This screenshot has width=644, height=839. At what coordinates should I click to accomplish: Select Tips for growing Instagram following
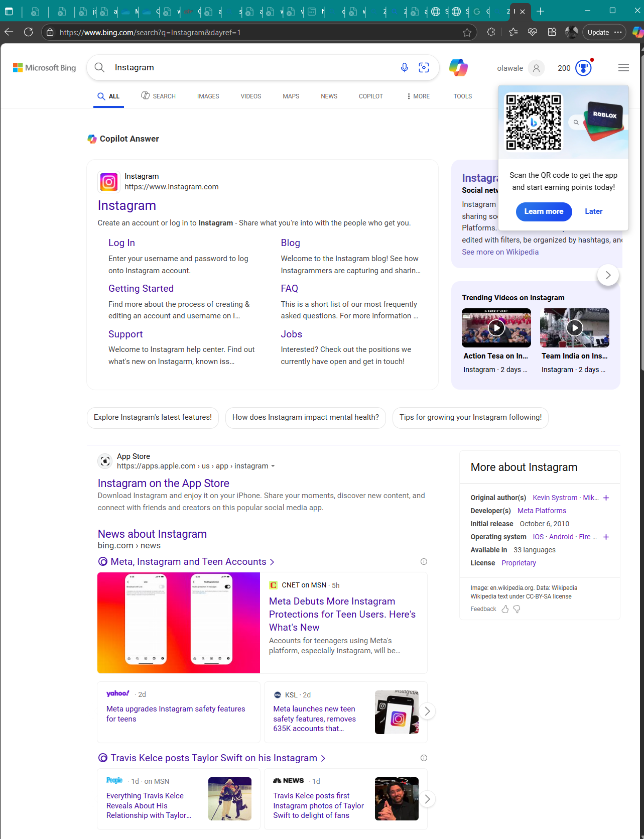click(470, 418)
